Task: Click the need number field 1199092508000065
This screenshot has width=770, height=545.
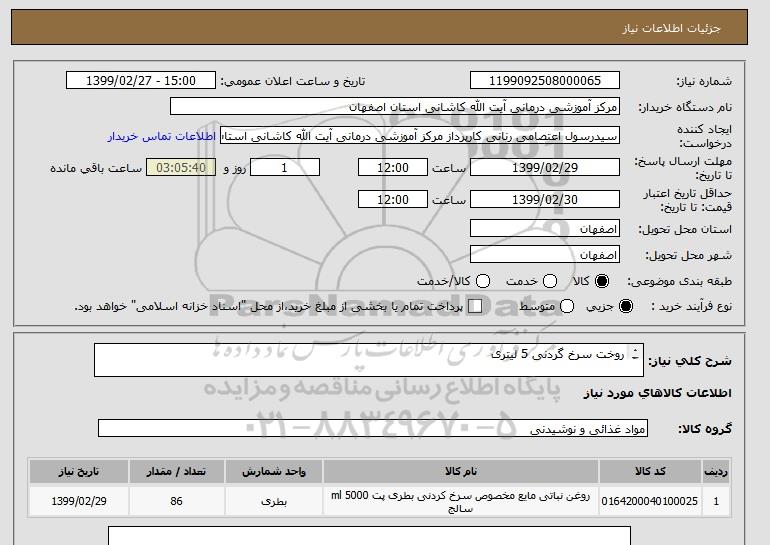Action: click(x=545, y=81)
